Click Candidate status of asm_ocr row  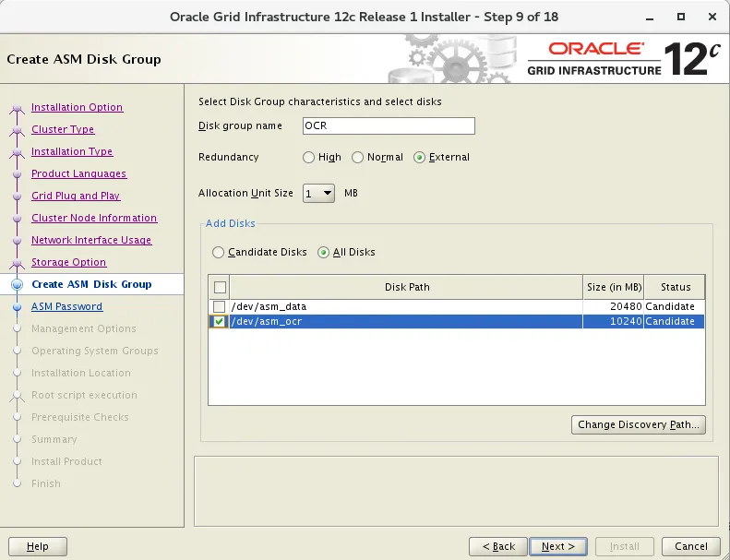[x=675, y=321]
